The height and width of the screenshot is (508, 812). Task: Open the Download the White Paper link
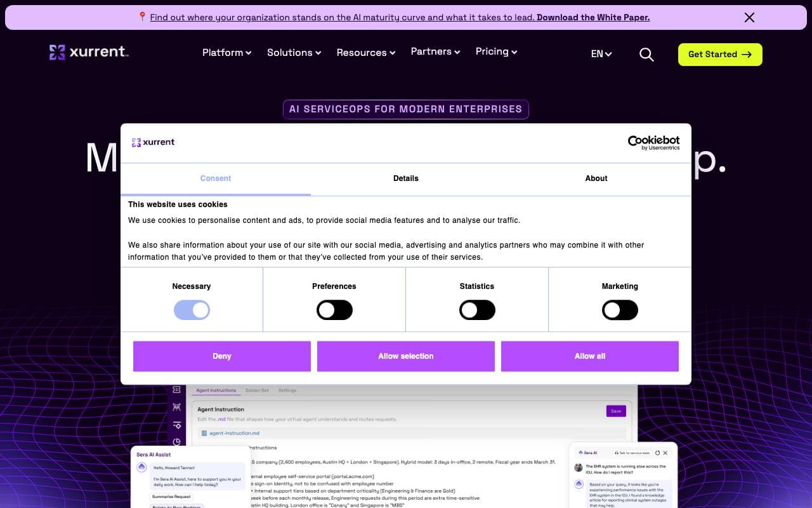pyautogui.click(x=593, y=17)
